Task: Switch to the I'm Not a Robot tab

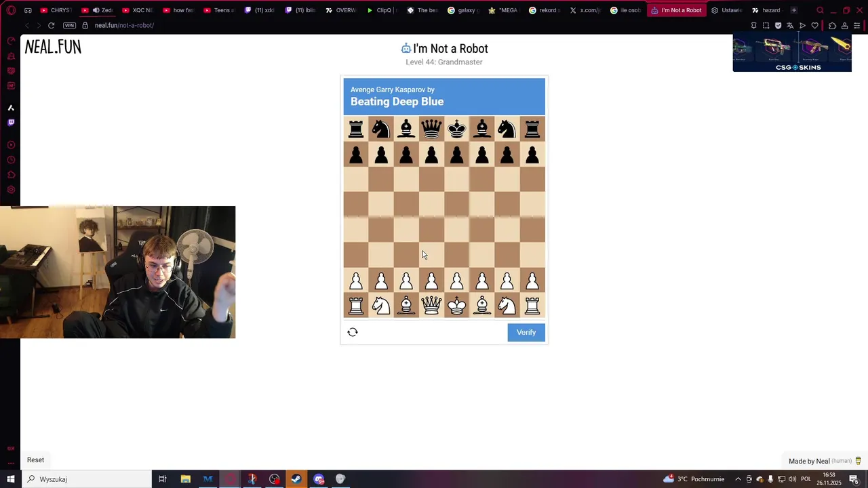Action: [x=676, y=10]
